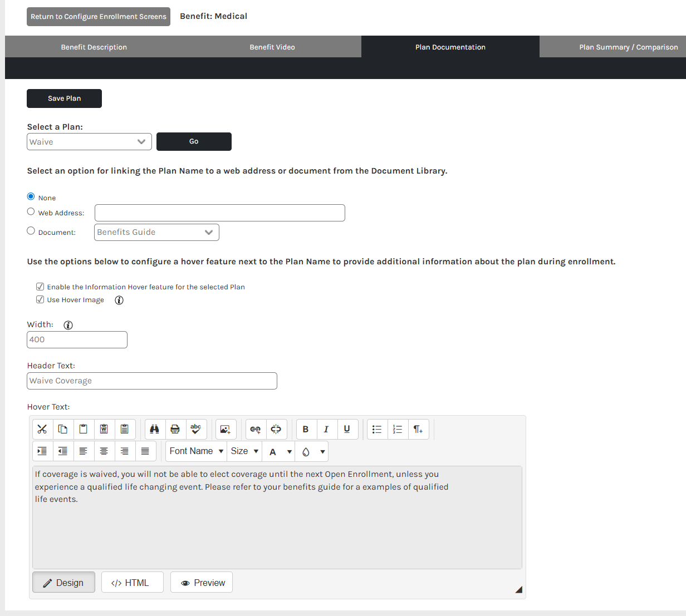Click the Save Plan button

click(64, 98)
